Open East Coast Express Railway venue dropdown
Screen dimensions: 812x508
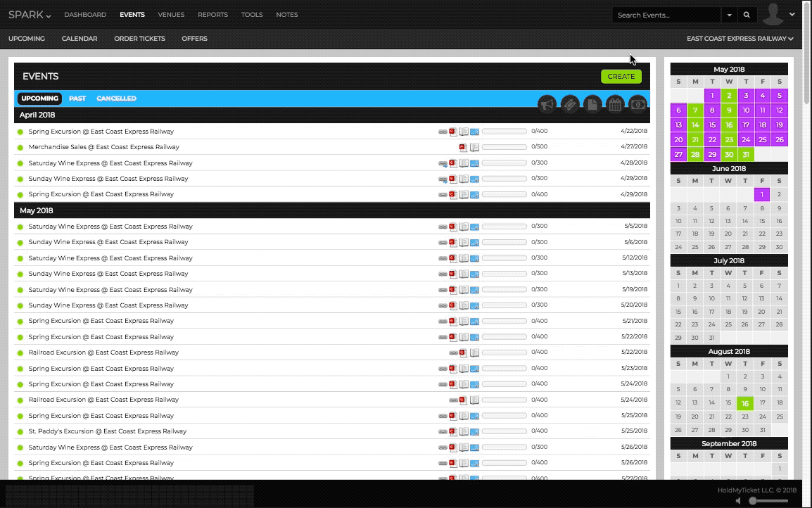(x=740, y=38)
